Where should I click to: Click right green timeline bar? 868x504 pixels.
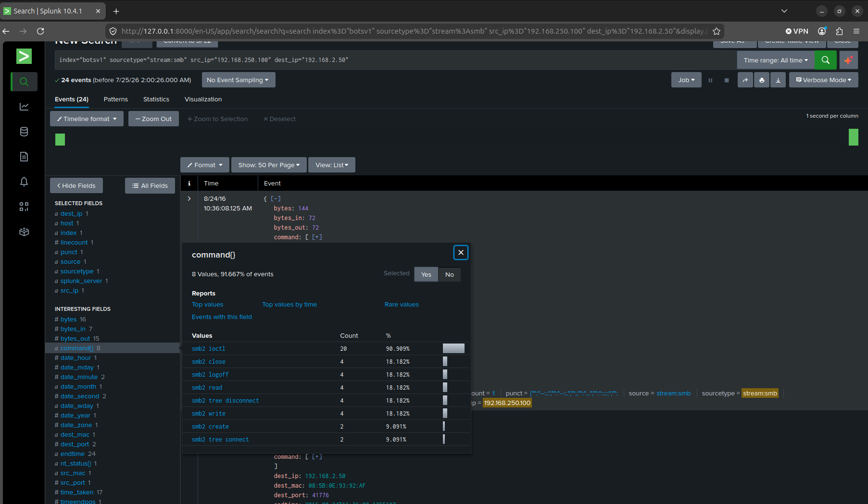click(x=854, y=137)
